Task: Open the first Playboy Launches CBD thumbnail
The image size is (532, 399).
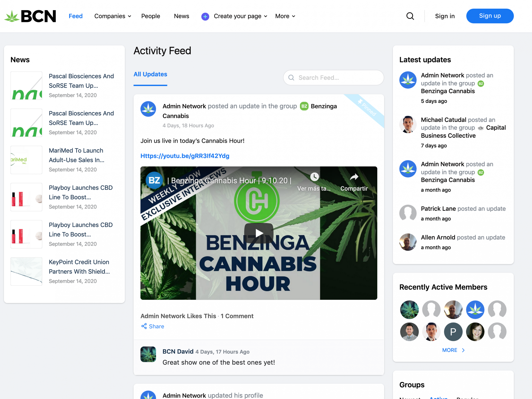Action: pyautogui.click(x=26, y=197)
